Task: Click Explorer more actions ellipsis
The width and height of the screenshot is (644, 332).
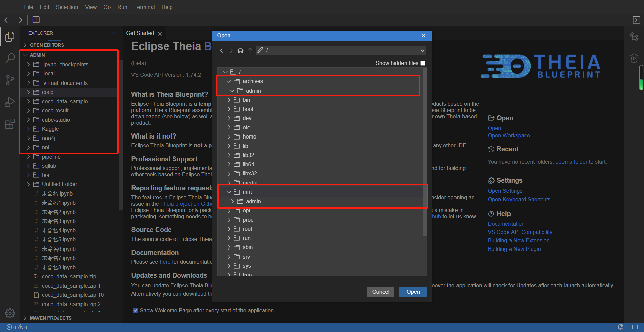Action: (115, 33)
